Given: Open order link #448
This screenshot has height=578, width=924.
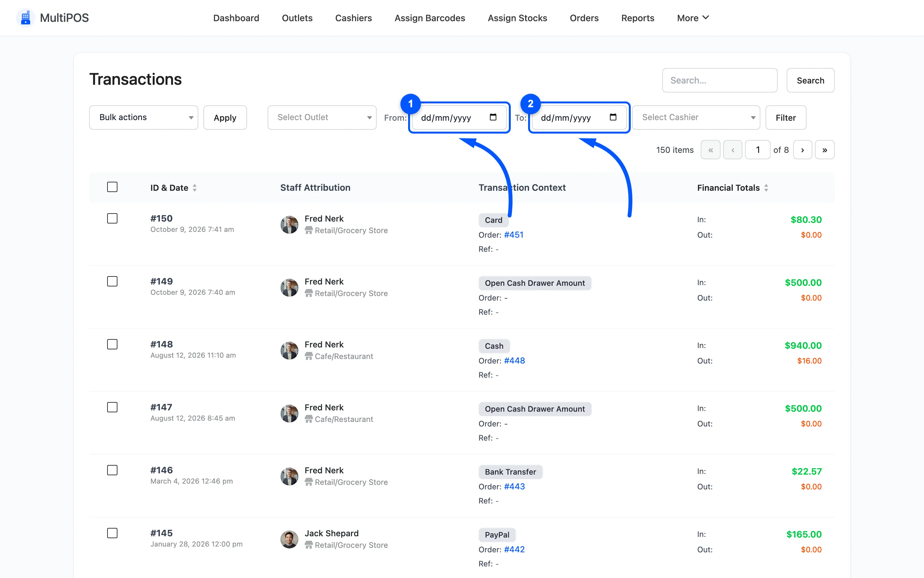Looking at the screenshot, I should 514,361.
